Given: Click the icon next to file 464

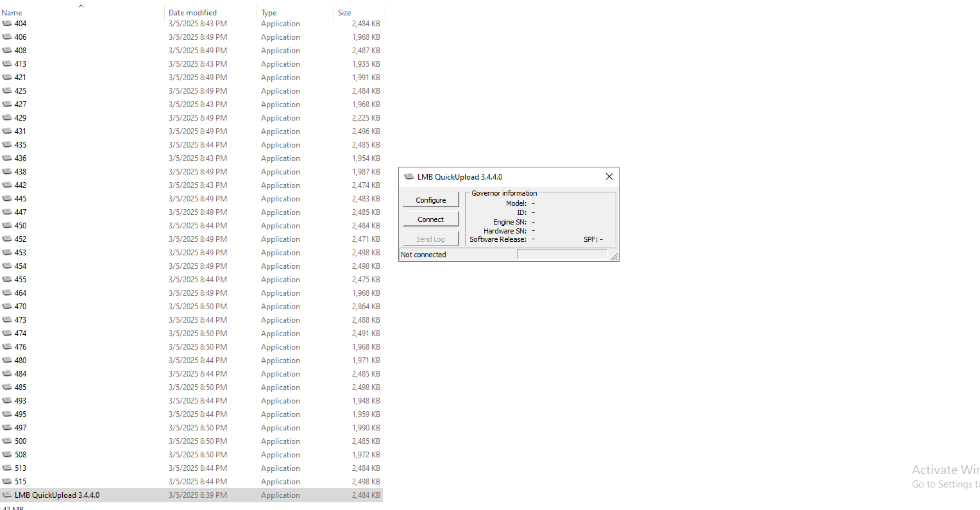Looking at the screenshot, I should (7, 293).
